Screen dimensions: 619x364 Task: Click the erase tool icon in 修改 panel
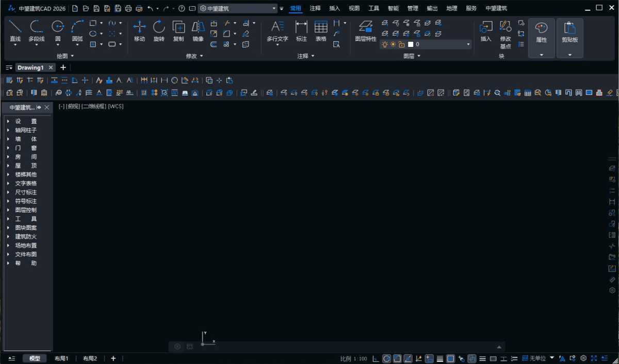click(x=246, y=34)
